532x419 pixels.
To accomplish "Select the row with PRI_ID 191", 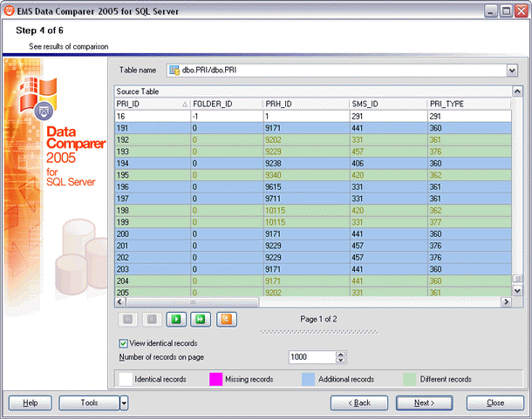I will click(x=313, y=128).
